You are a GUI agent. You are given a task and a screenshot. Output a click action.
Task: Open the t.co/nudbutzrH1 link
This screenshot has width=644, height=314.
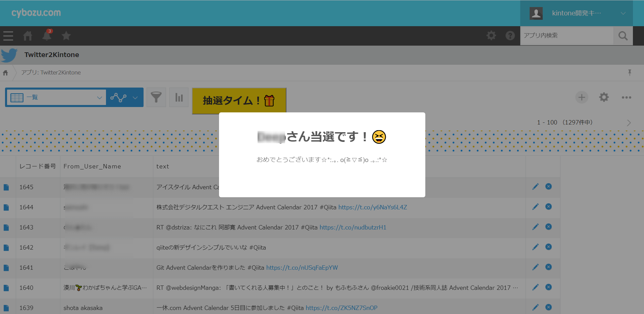pyautogui.click(x=353, y=227)
